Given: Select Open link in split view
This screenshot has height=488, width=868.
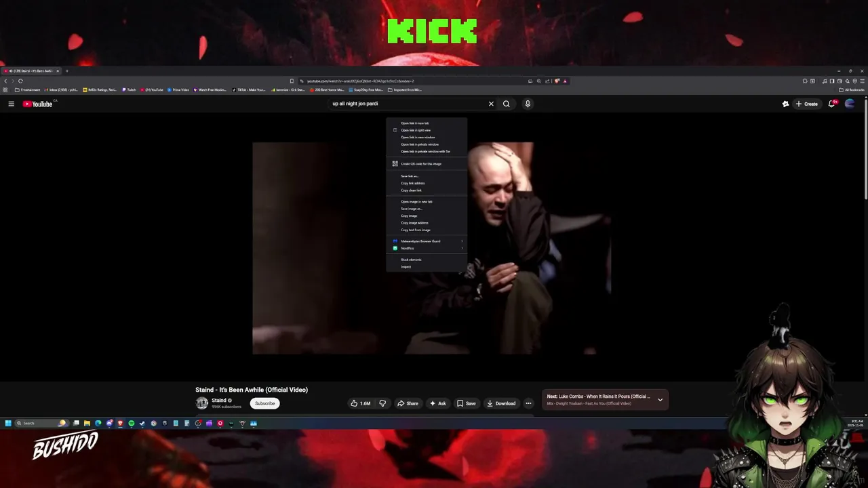Looking at the screenshot, I should click(x=427, y=130).
